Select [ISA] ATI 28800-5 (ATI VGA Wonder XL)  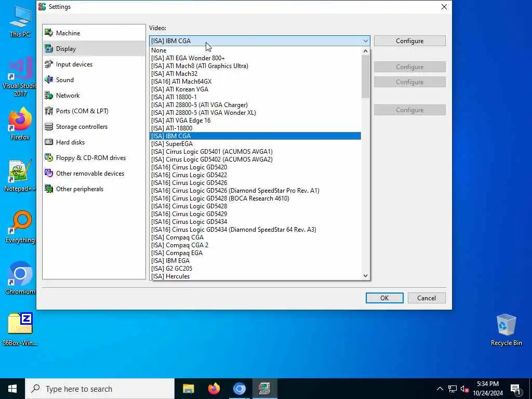point(255,113)
